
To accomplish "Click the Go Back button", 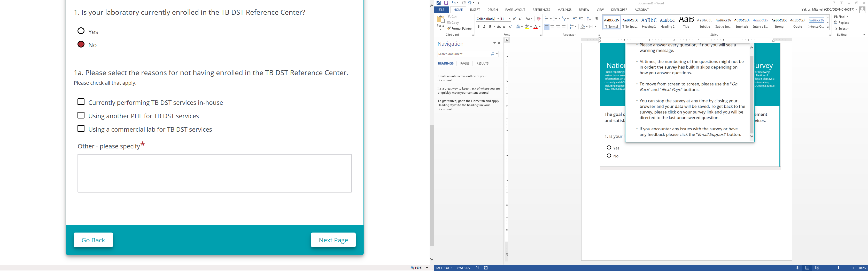I will point(93,240).
